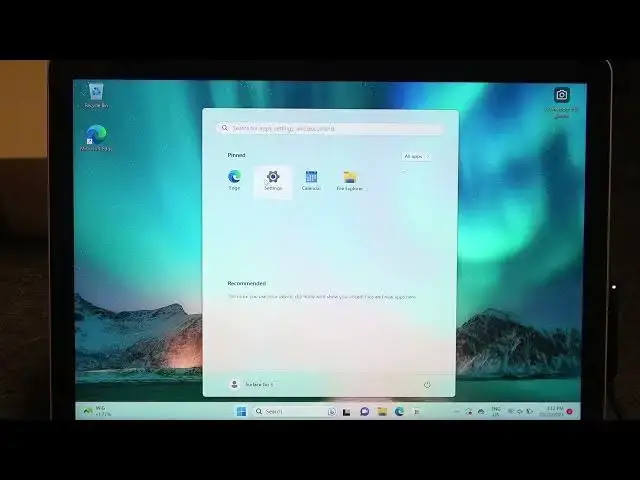Viewport: 640px width, 480px height.
Task: Open Task View on the taskbar
Action: 347,412
